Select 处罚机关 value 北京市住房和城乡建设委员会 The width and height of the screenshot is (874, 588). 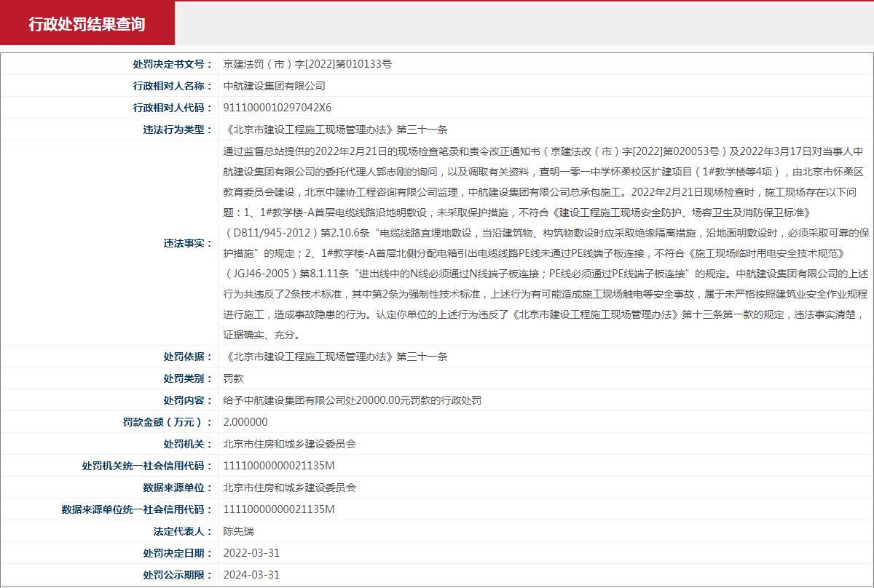(x=289, y=444)
